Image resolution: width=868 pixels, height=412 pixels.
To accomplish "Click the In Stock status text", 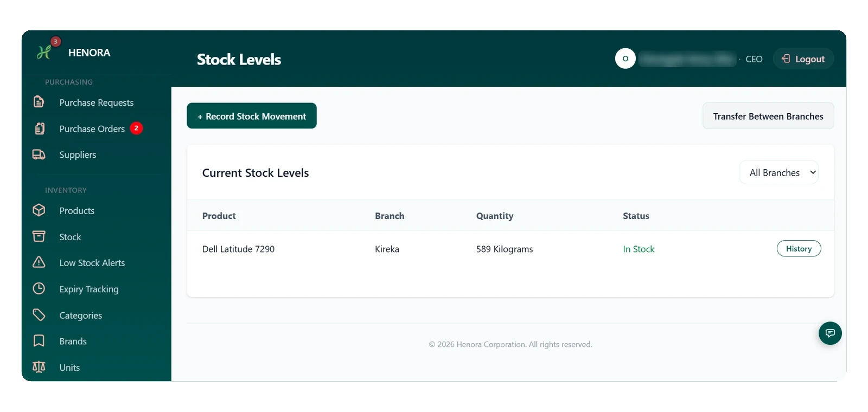I will click(x=639, y=249).
